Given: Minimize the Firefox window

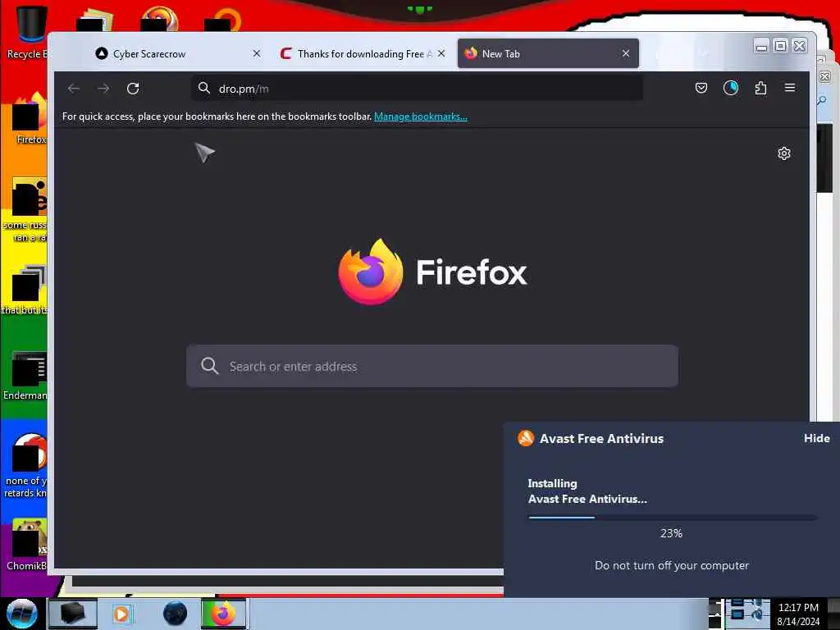Looking at the screenshot, I should [x=761, y=46].
